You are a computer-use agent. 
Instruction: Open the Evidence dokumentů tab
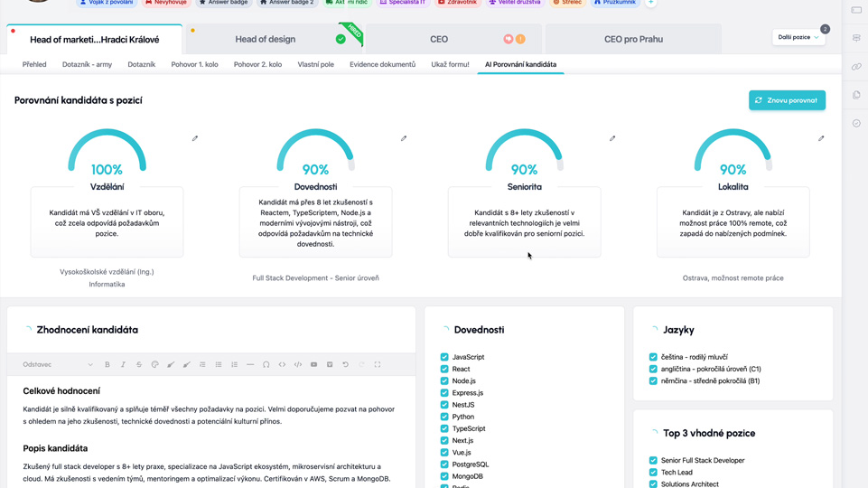click(x=382, y=65)
